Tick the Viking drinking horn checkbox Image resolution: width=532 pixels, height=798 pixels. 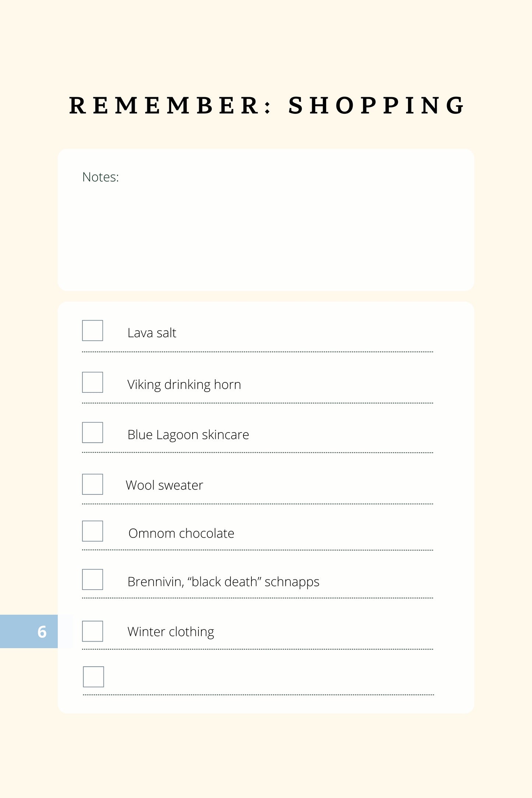point(92,382)
